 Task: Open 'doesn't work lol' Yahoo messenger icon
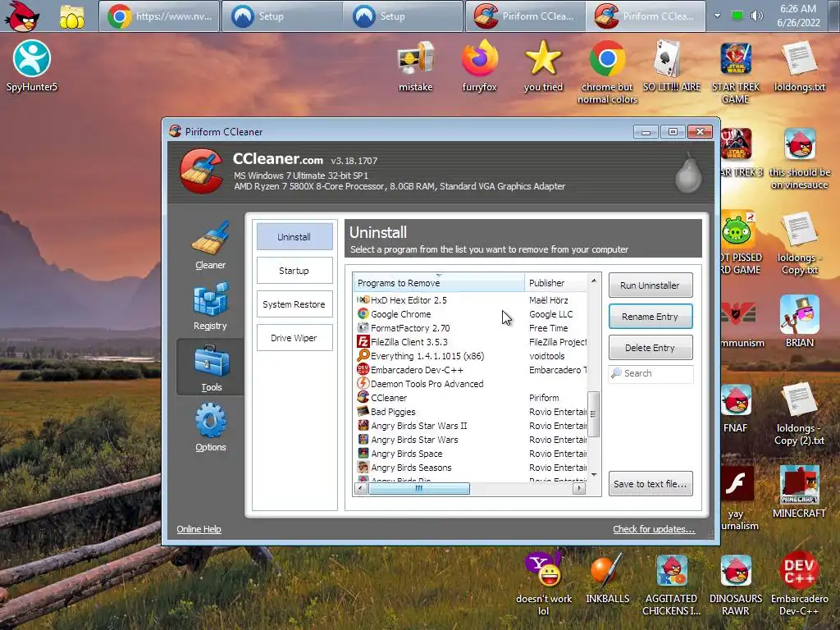coord(543,583)
